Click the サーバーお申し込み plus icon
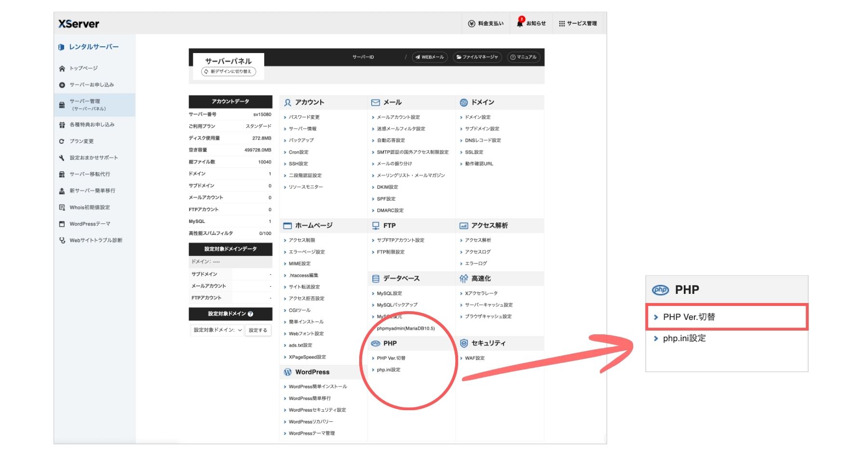Screen dimensions: 868x456 [x=62, y=85]
